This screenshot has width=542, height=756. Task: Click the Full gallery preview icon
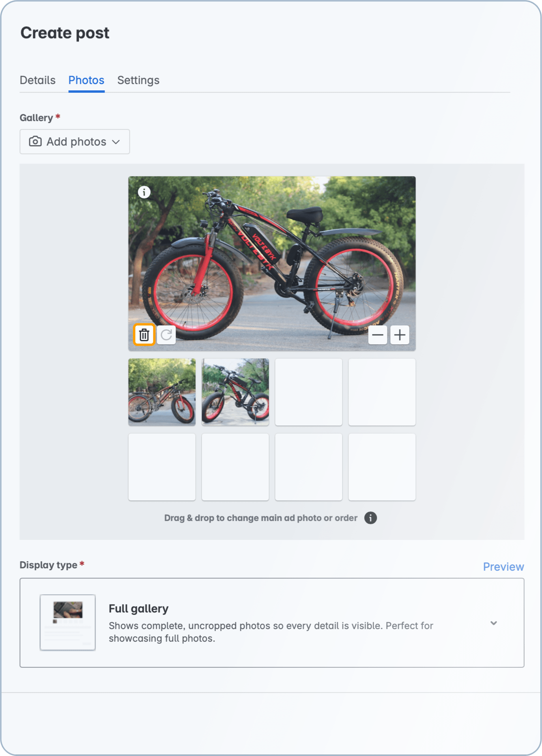click(x=67, y=622)
